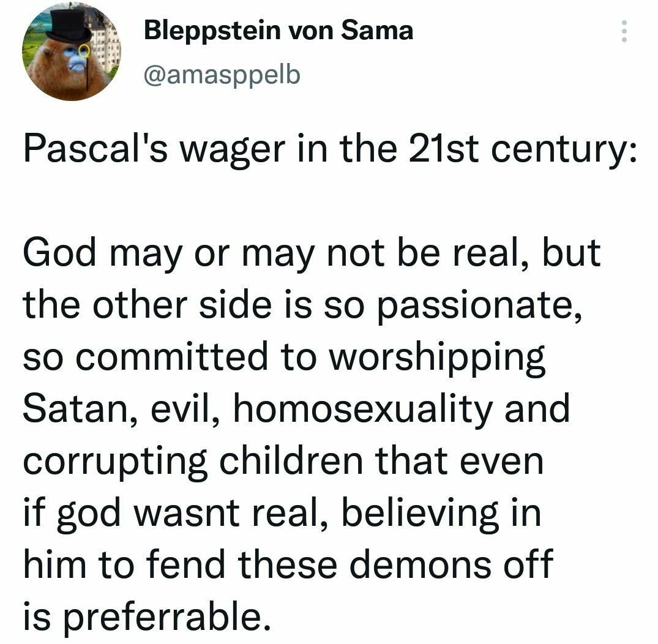This screenshot has width=658, height=644.
Task: Open the monkey profile avatar
Action: coord(70,51)
